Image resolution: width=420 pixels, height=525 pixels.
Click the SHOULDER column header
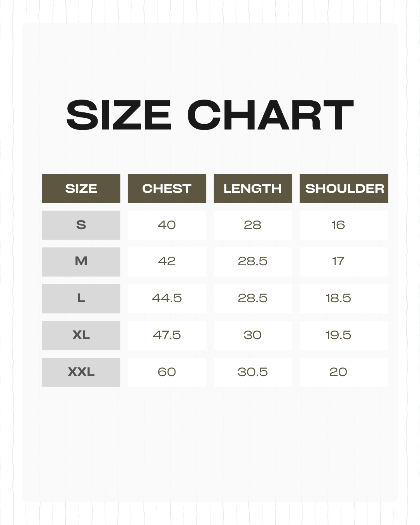click(x=344, y=189)
